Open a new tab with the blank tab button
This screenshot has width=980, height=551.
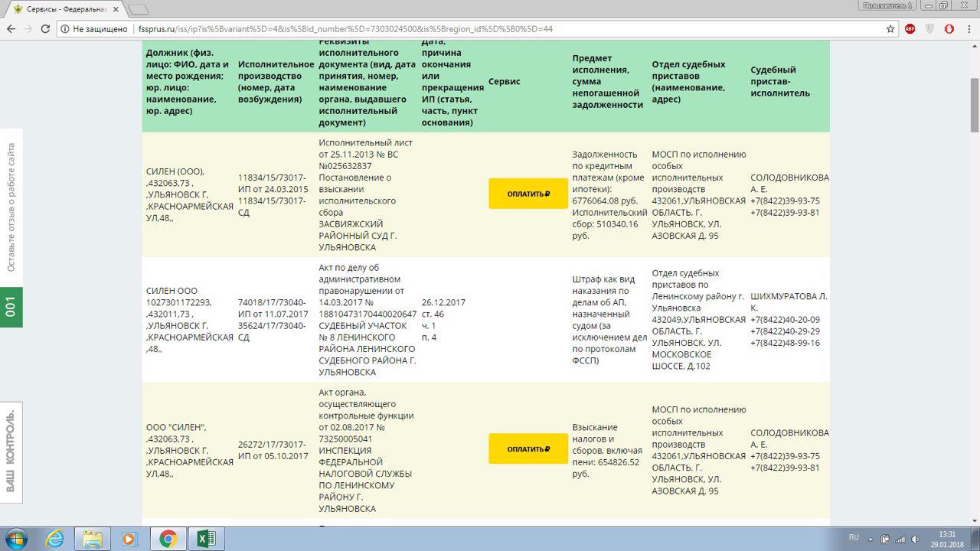tap(139, 10)
